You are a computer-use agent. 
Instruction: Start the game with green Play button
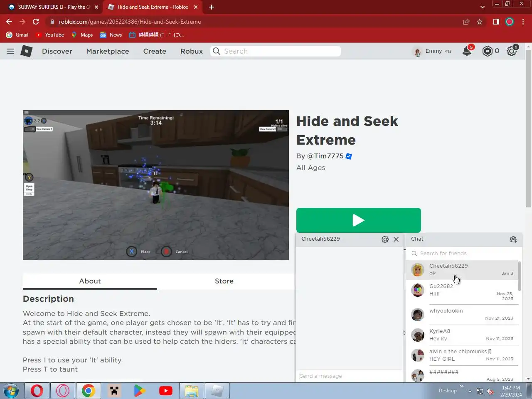pyautogui.click(x=359, y=220)
